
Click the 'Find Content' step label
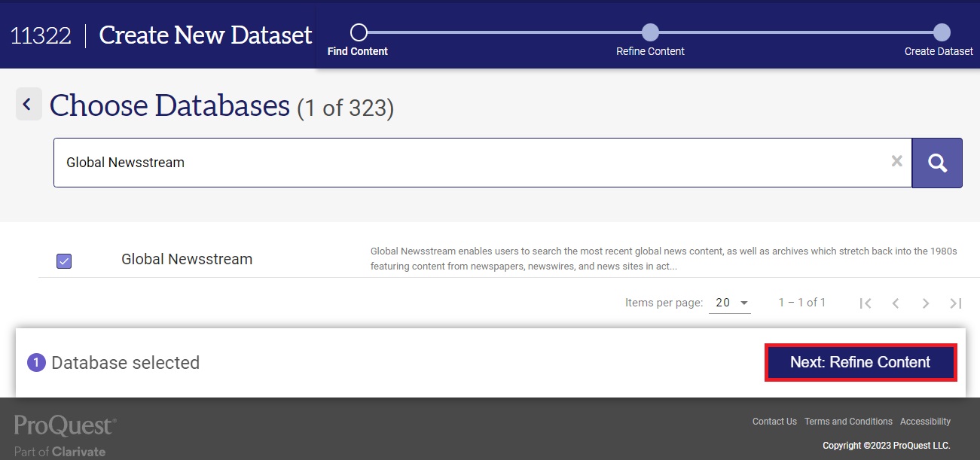click(x=358, y=52)
